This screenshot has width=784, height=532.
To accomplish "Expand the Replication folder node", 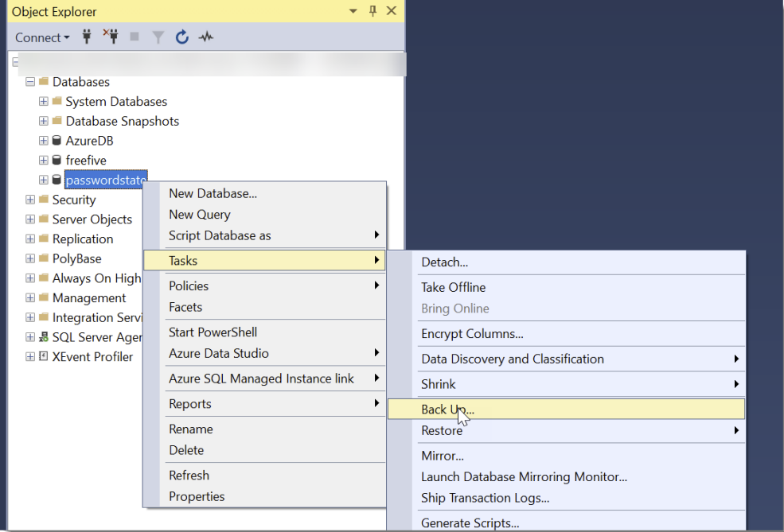I will [x=30, y=239].
